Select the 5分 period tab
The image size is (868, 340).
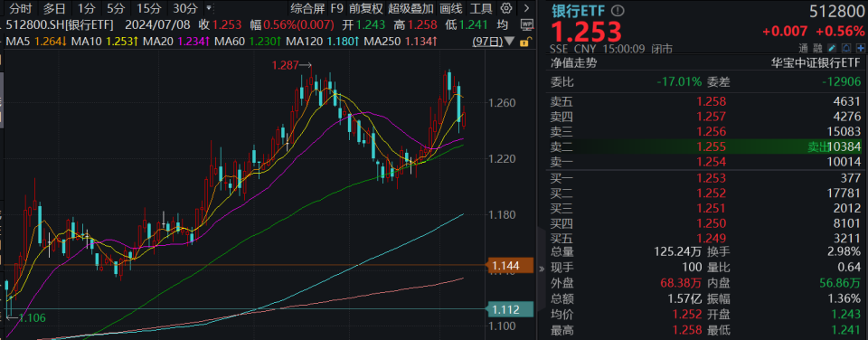click(x=116, y=8)
